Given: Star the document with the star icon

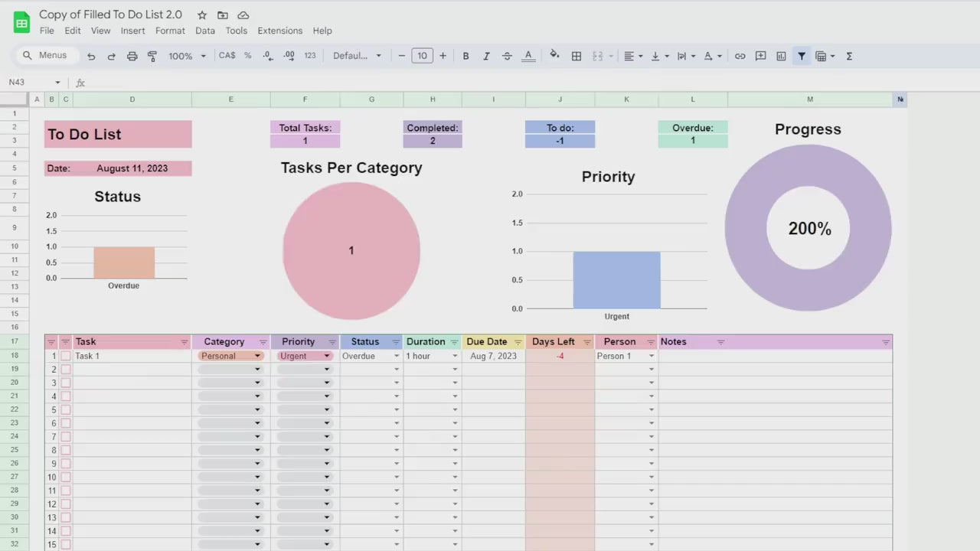Looking at the screenshot, I should (202, 15).
